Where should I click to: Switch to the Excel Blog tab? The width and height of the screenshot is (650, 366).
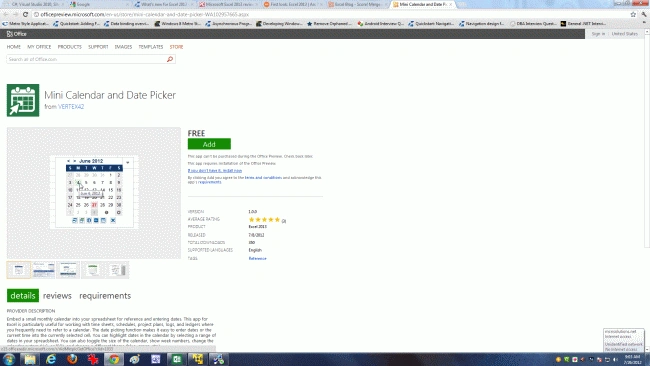click(357, 4)
